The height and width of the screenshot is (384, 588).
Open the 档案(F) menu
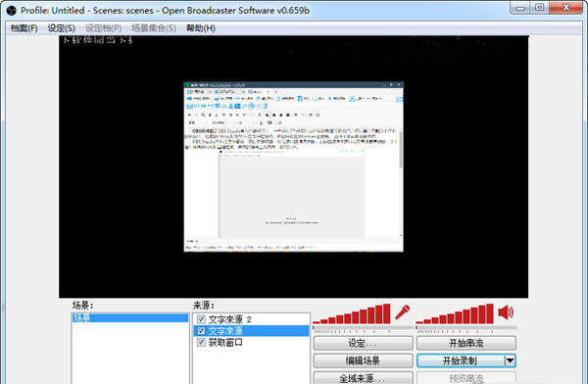coord(24,28)
